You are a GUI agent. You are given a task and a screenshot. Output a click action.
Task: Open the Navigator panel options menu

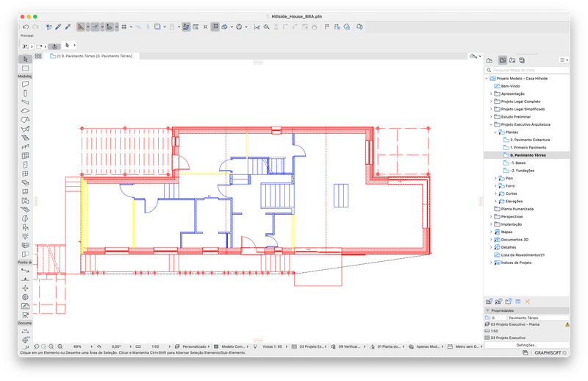[x=563, y=60]
